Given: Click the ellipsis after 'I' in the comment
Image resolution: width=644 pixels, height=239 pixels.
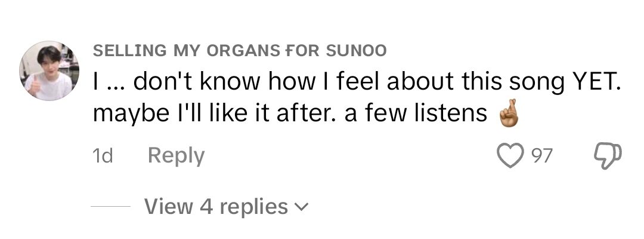Looking at the screenshot, I should [x=114, y=84].
